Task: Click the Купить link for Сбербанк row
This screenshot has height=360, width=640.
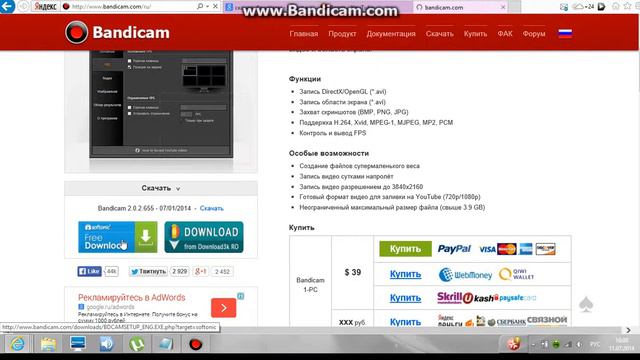Action: pos(405,322)
